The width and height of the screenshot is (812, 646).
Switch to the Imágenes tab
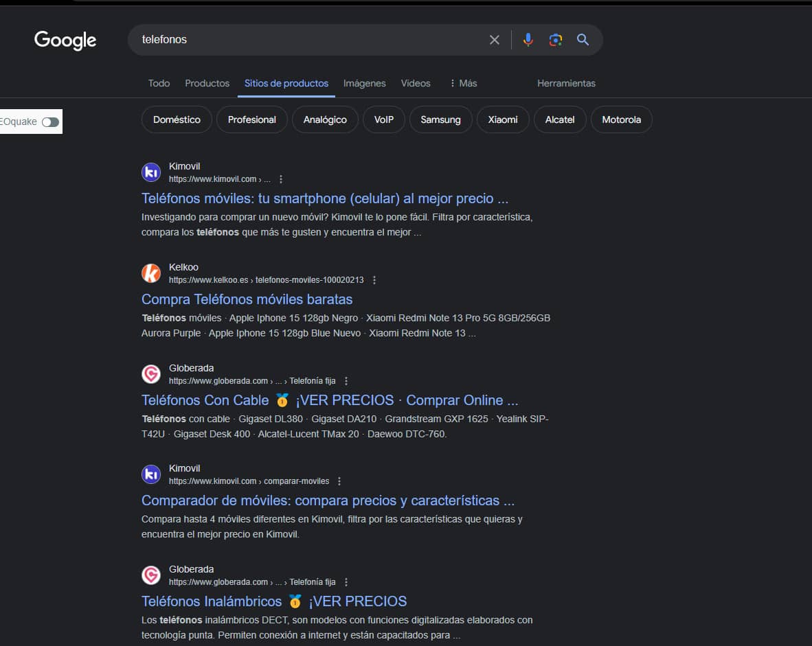pyautogui.click(x=364, y=83)
